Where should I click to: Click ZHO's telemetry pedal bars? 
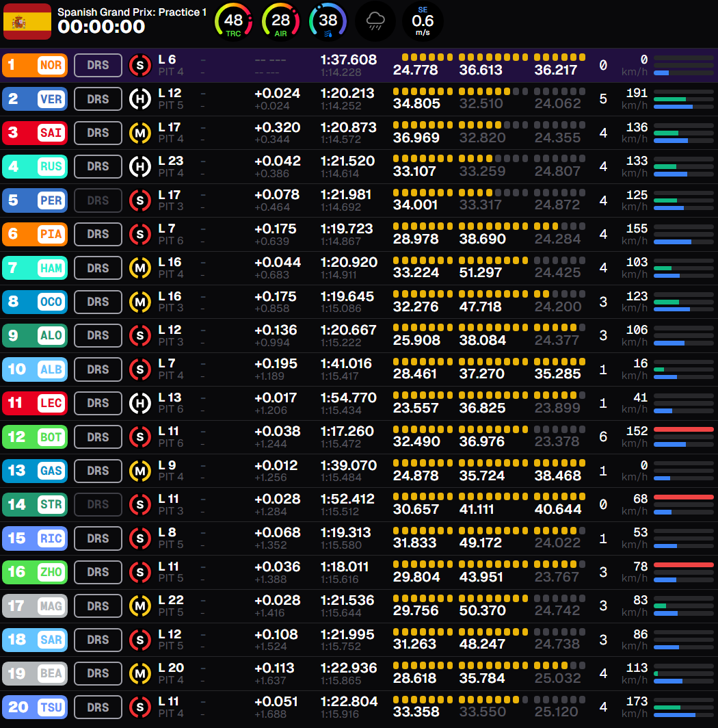pos(684,573)
